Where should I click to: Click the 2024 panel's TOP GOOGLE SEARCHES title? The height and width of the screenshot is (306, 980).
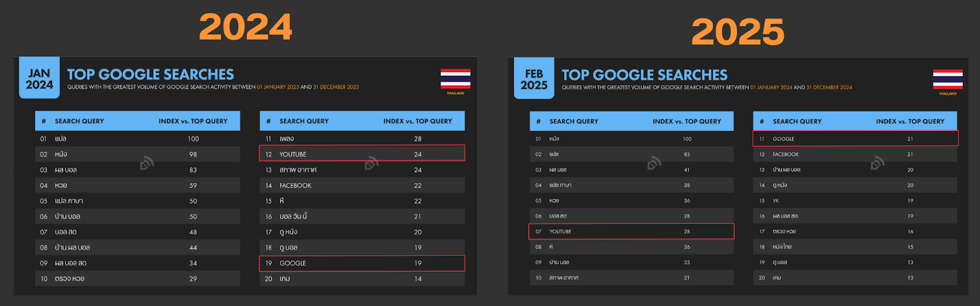tap(151, 75)
